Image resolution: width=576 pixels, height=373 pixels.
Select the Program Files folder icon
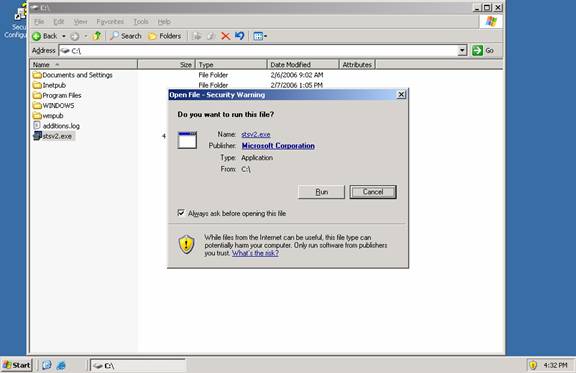pos(37,96)
